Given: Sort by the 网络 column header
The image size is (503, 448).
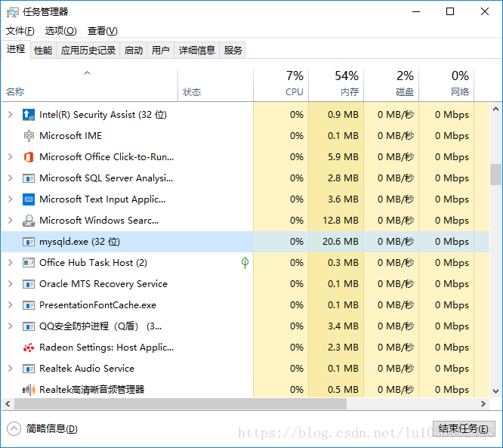Looking at the screenshot, I should tap(446, 85).
